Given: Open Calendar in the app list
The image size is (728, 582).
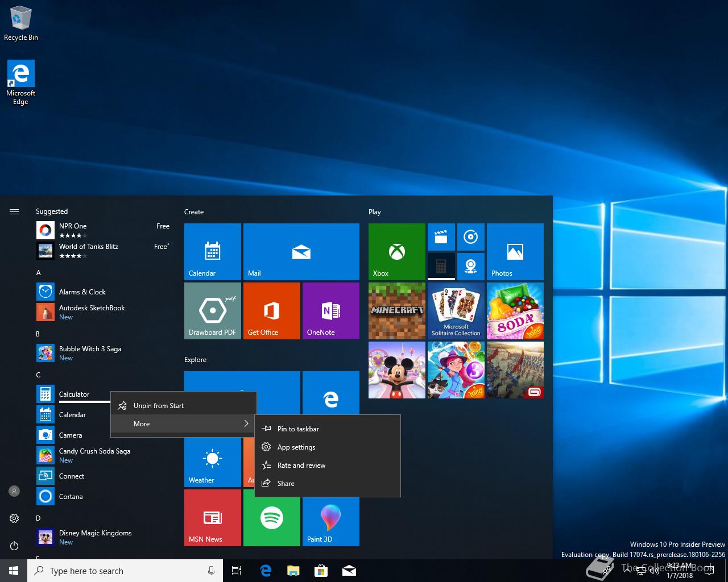Looking at the screenshot, I should [x=74, y=414].
